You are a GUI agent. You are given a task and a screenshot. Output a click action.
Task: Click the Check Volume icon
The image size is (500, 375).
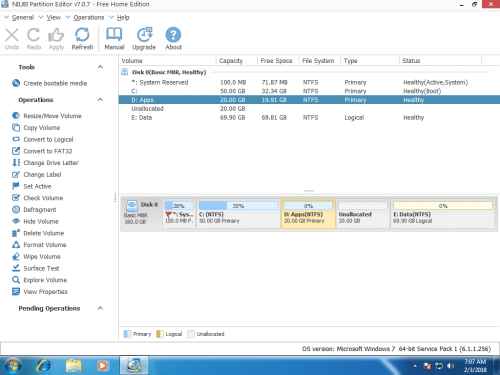coord(16,198)
